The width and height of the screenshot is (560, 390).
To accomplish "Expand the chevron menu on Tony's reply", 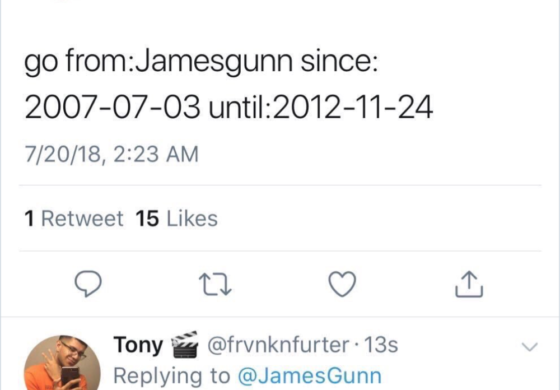I will (x=529, y=346).
